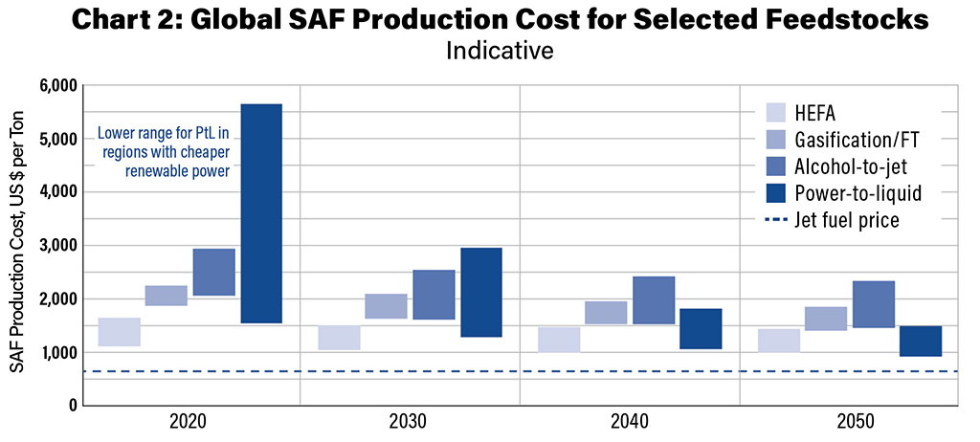Click the 2050 Gasification/FT bar

tap(826, 319)
